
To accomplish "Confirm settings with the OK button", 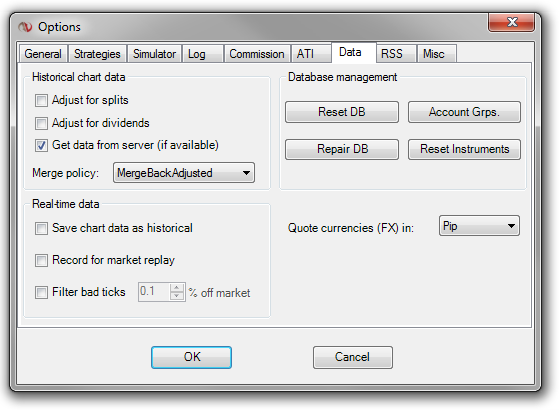I will coord(191,357).
